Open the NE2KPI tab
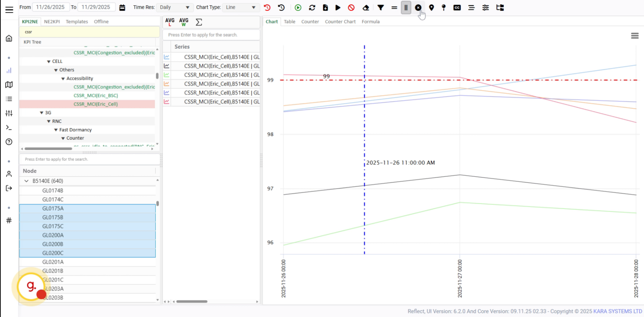 (52, 21)
